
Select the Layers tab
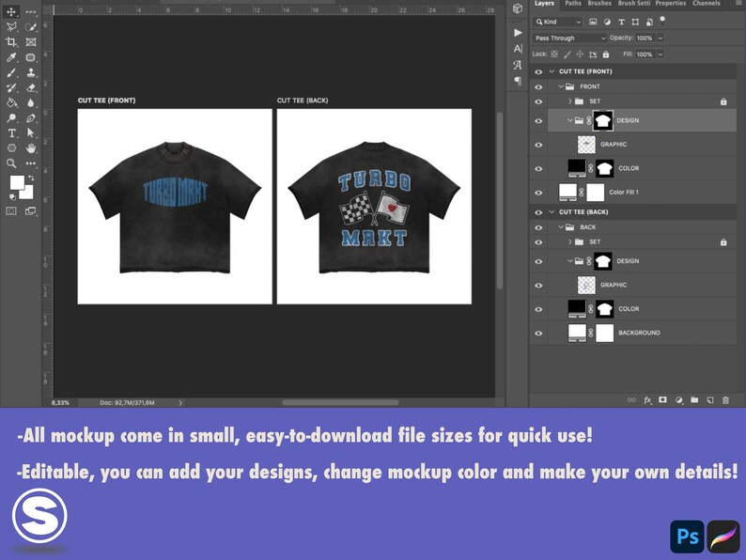pos(544,4)
